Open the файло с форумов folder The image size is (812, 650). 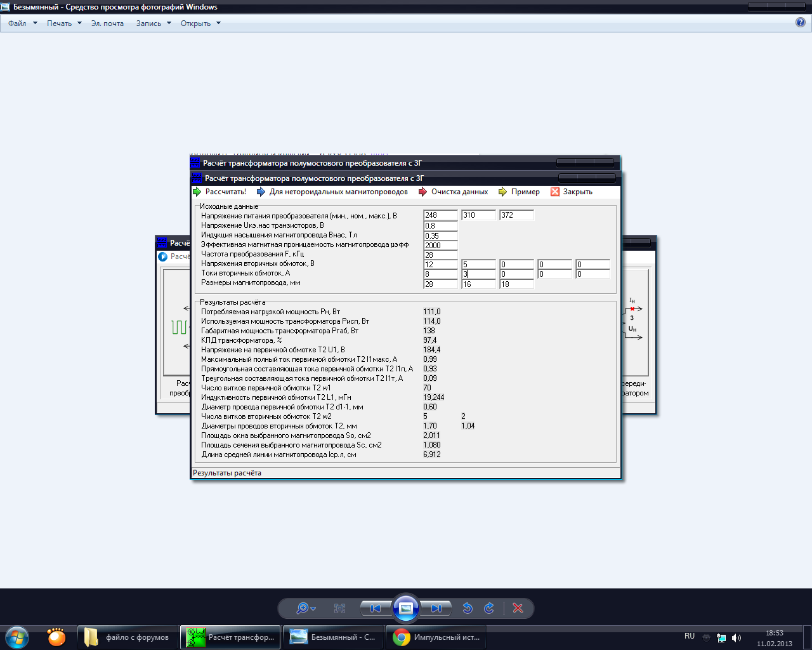tap(128, 637)
